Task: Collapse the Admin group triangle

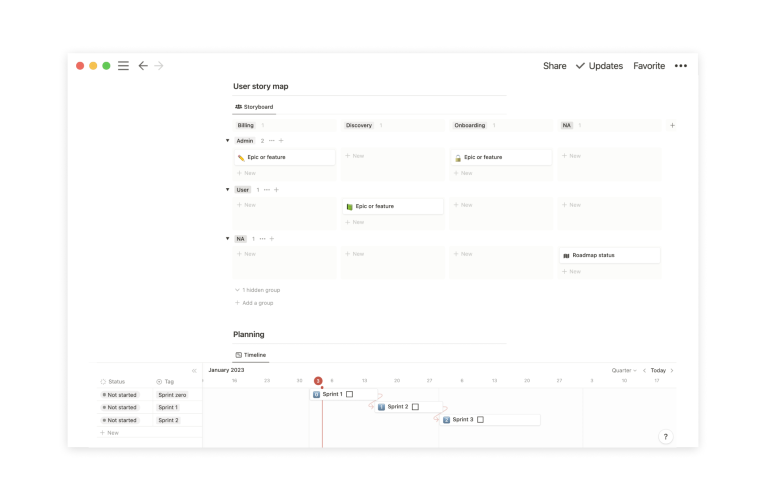Action: coord(227,141)
